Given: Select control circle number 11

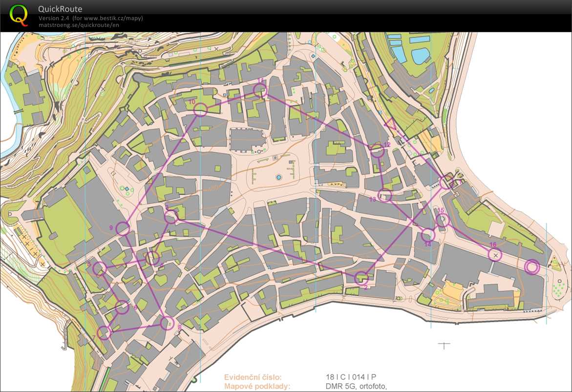Looking at the screenshot, I should pos(260,89).
